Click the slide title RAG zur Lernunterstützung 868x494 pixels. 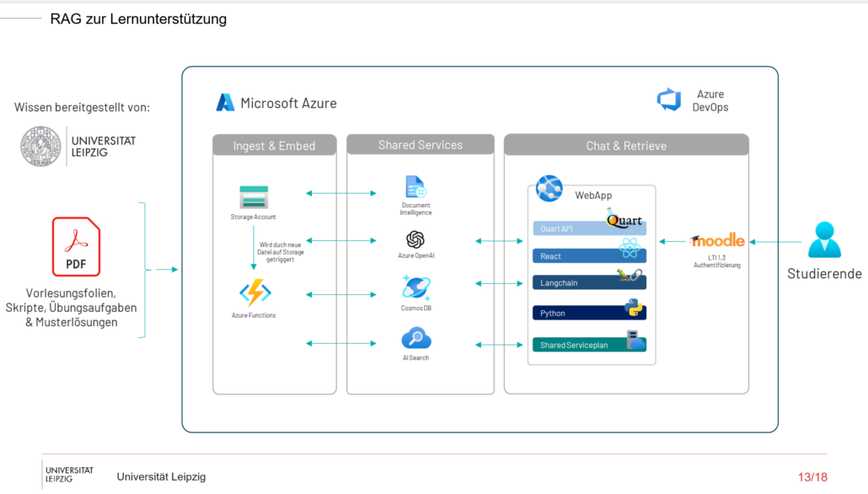click(x=138, y=19)
